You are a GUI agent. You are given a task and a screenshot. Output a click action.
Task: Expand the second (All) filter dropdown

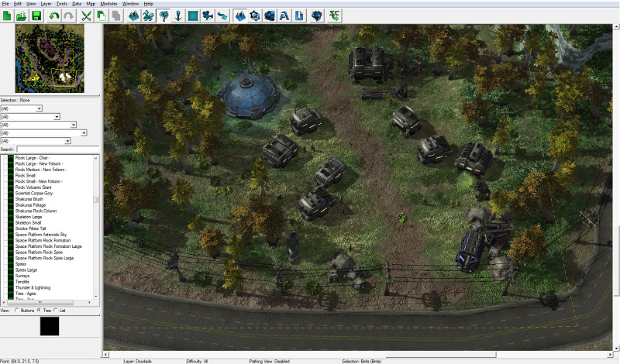point(57,117)
